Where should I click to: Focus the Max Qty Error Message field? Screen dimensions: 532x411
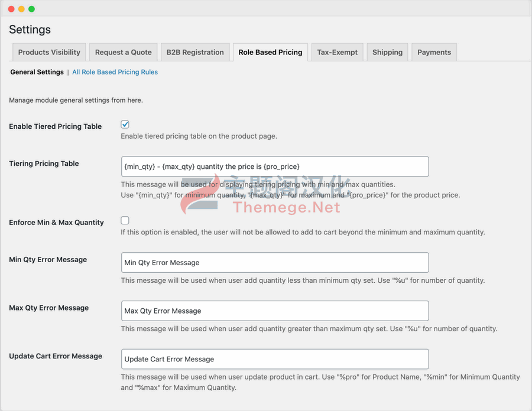pos(275,311)
